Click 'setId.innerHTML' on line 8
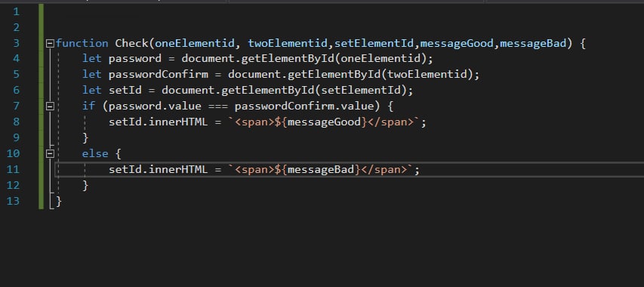Viewport: 644px width, 287px height. coord(158,122)
